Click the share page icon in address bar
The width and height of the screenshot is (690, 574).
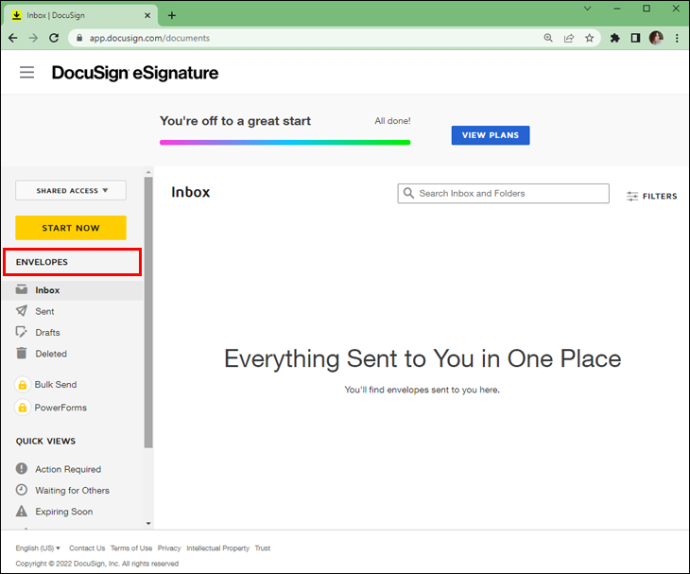[569, 38]
